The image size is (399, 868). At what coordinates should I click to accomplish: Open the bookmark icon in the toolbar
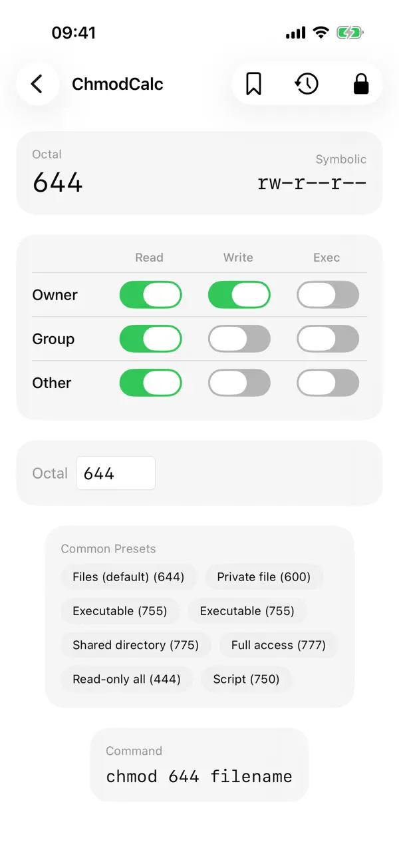click(253, 84)
